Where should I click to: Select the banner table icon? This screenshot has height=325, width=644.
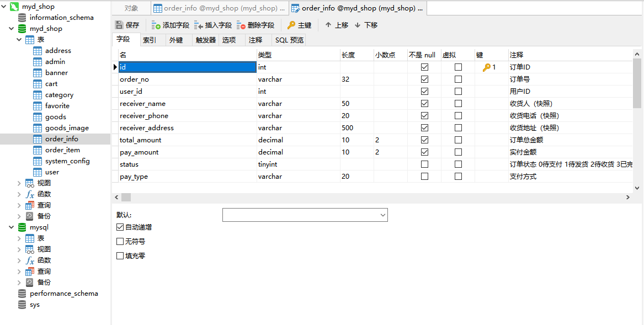[x=38, y=73]
